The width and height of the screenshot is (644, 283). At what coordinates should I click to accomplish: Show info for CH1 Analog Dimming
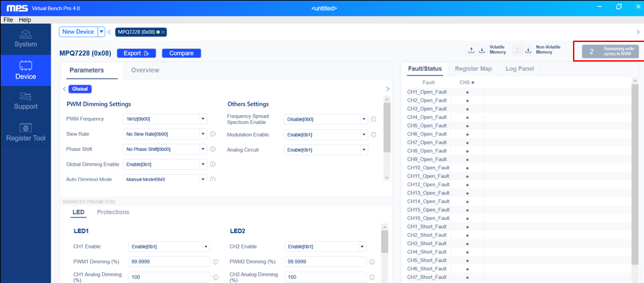pos(215,277)
